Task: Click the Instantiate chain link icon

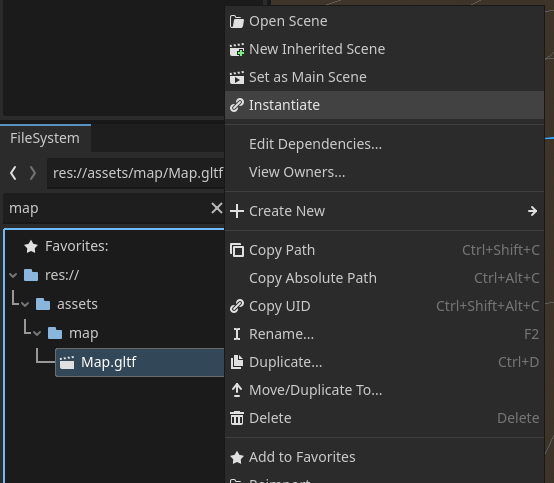Action: 236,105
